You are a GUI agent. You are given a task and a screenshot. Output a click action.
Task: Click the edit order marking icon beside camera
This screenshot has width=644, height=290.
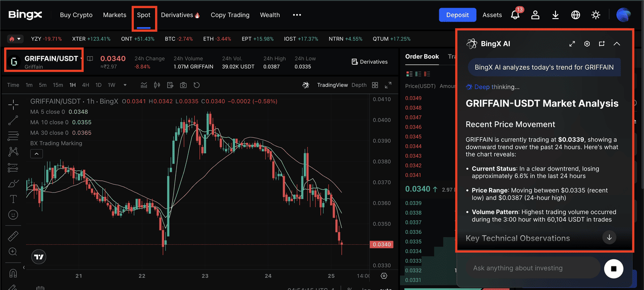pyautogui.click(x=170, y=85)
